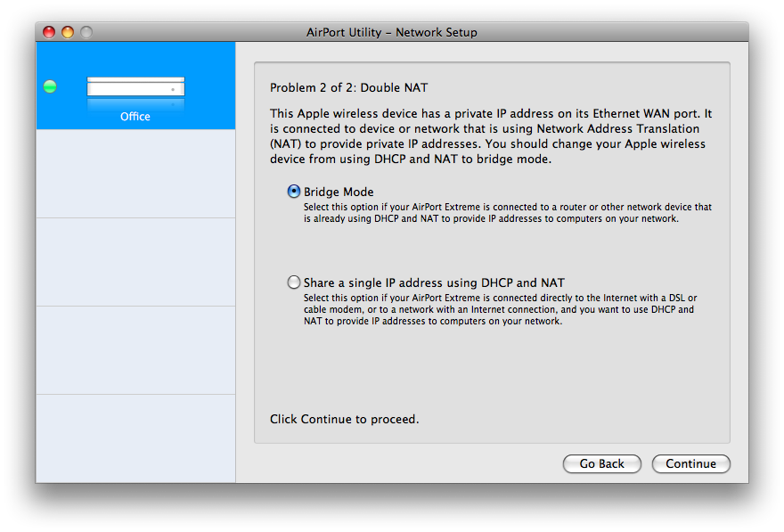Click the DHCP and NAT option description text
The height and width of the screenshot is (532, 784).
point(500,309)
